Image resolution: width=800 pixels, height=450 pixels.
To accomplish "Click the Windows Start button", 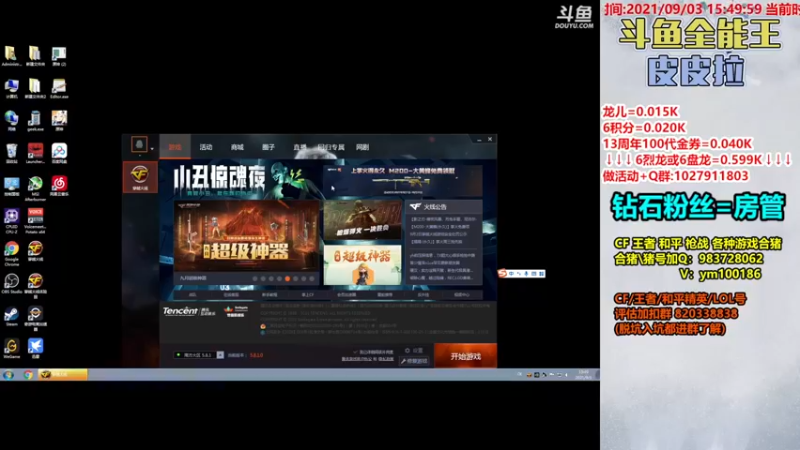I will [8, 374].
